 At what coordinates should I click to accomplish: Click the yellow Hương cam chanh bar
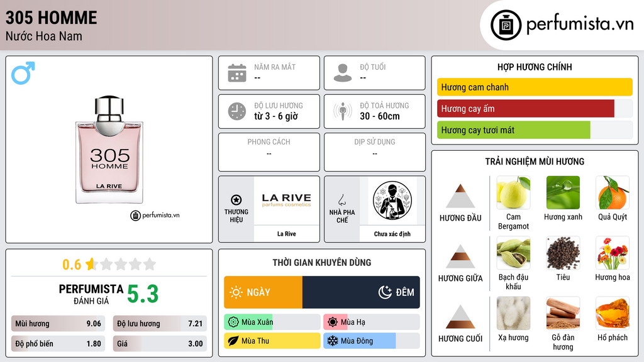[x=535, y=87]
